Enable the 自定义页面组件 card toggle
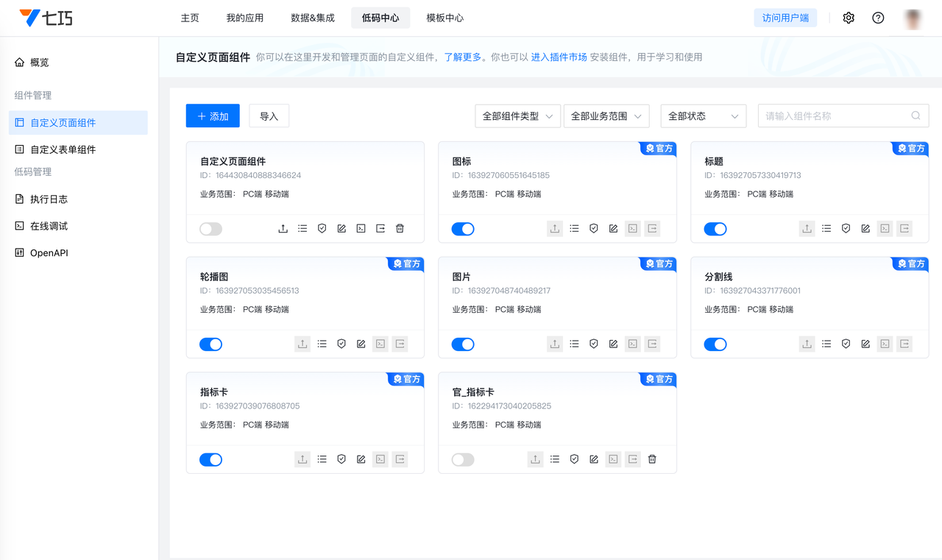 click(x=210, y=229)
